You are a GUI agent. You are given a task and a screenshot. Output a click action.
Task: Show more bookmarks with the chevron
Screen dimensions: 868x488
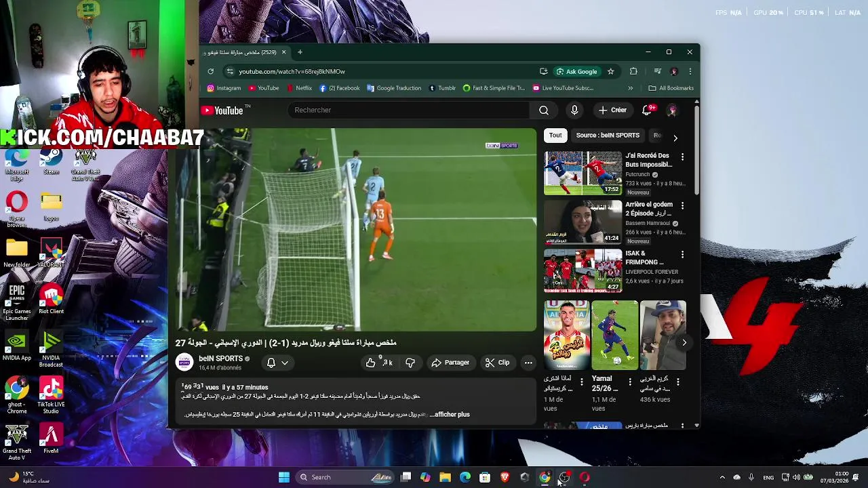pyautogui.click(x=631, y=88)
